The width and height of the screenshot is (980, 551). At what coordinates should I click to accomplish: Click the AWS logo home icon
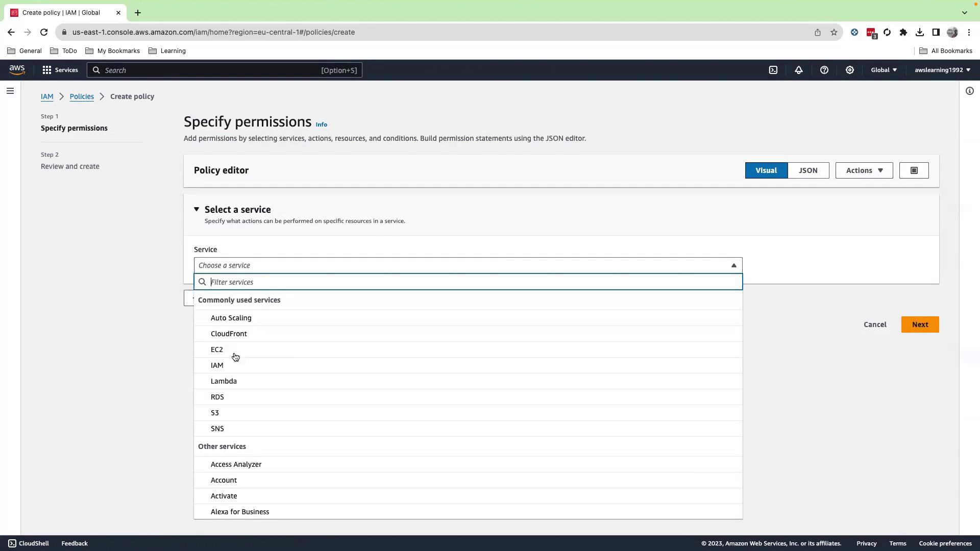[x=17, y=70]
